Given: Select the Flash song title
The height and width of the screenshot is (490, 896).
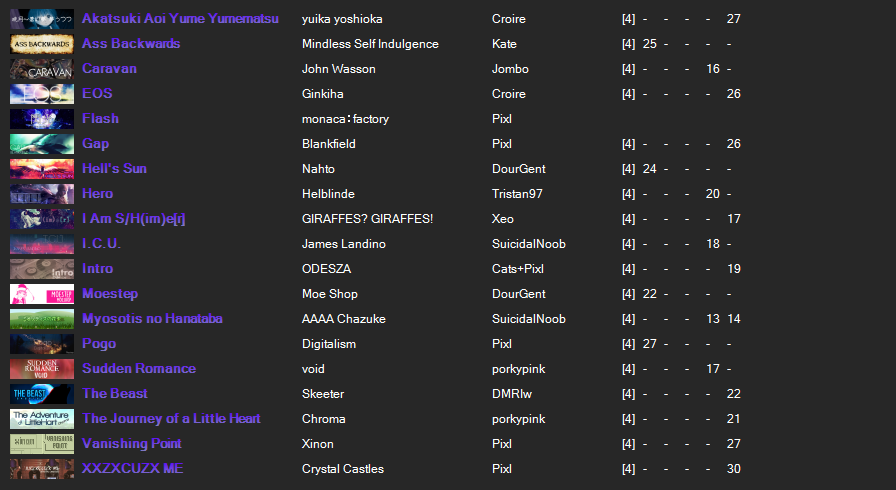Looking at the screenshot, I should 100,119.
